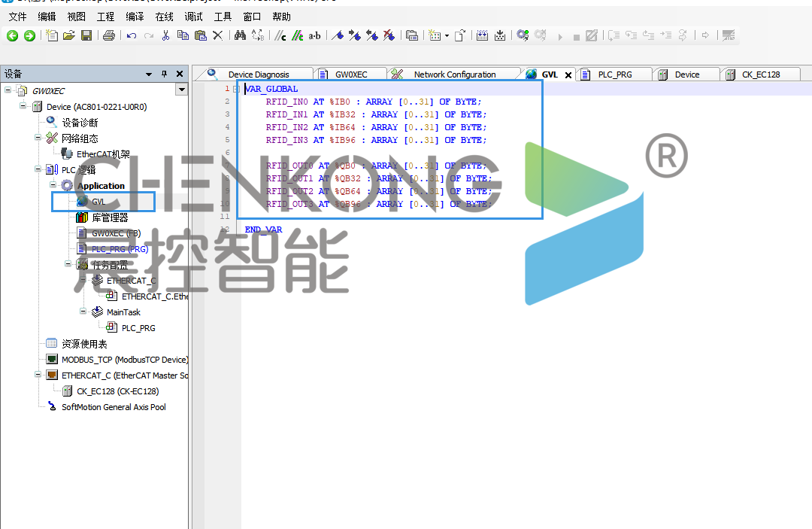
Task: Click the Find binoculars icon
Action: [240, 35]
